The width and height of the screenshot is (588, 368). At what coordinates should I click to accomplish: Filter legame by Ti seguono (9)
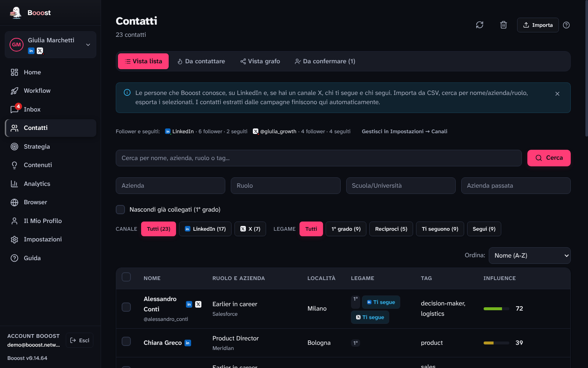(440, 229)
